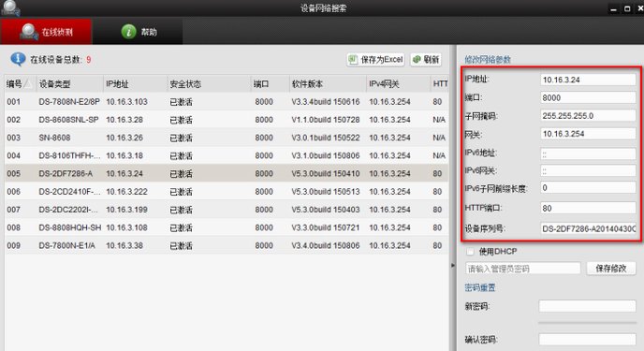Collapse the right panel with the splitter arrow
644x351 pixels.
(453, 265)
